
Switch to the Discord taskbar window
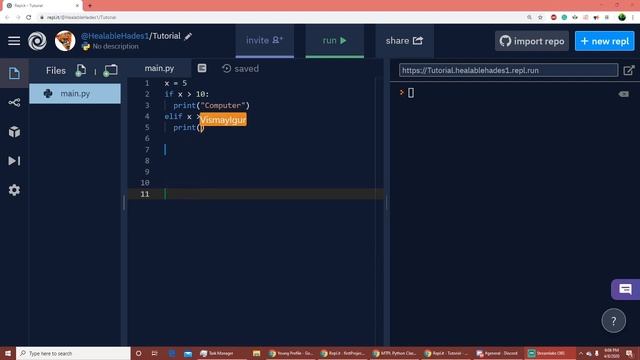pyautogui.click(x=497, y=353)
